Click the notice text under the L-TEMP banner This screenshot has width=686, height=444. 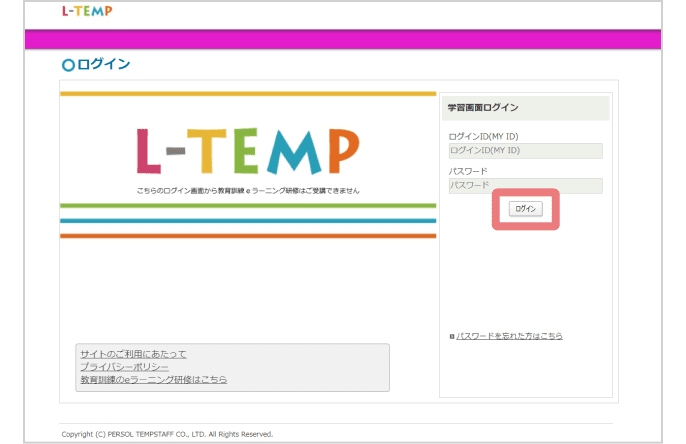click(x=248, y=191)
